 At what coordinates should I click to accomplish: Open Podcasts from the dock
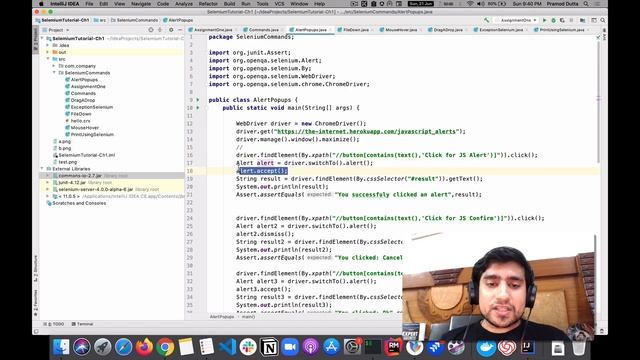pos(311,347)
